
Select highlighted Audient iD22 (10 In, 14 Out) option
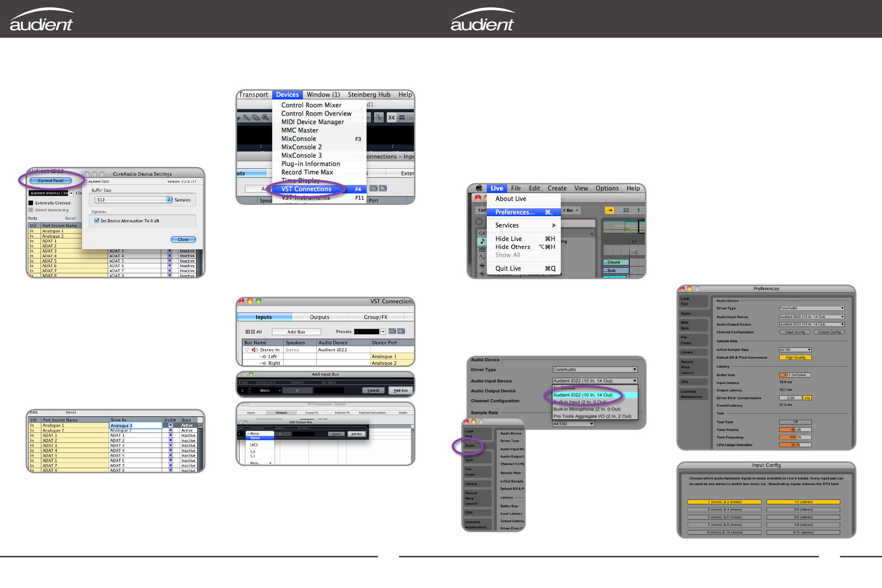595,395
